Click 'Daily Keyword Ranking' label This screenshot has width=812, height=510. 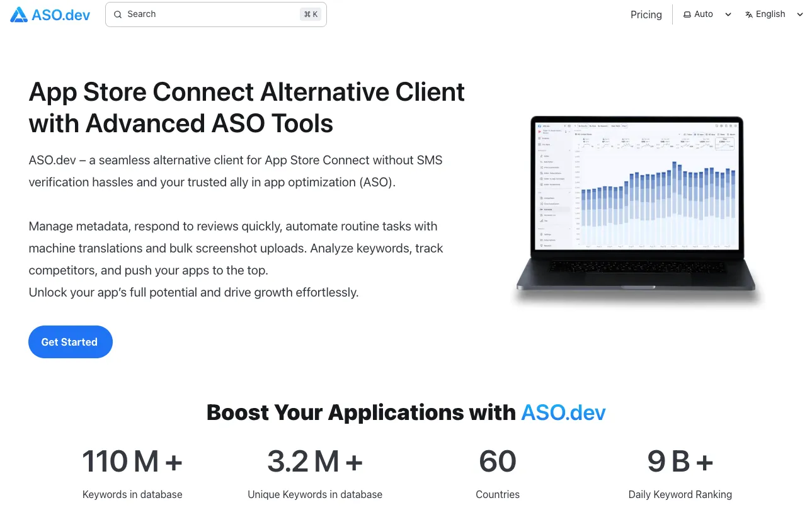click(680, 494)
